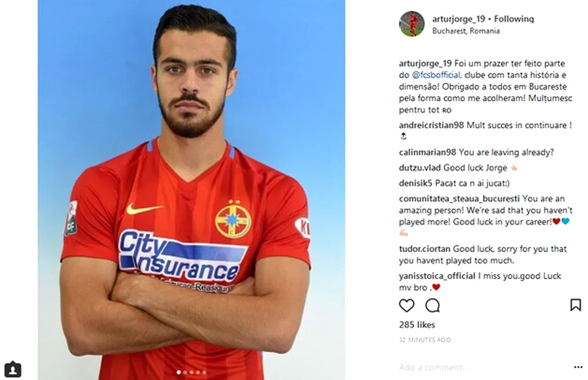Click the 32 minutes ago timestamp
Viewport: 588px width, 380px height.
(x=425, y=340)
